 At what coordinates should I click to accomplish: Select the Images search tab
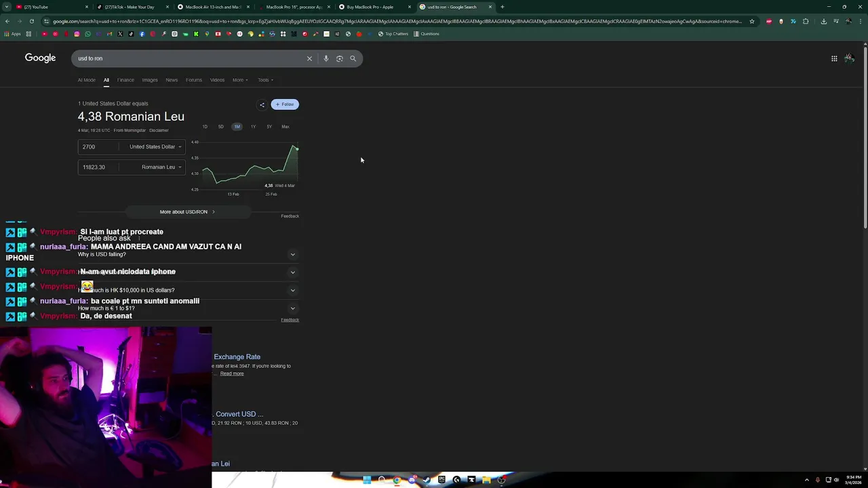[150, 80]
